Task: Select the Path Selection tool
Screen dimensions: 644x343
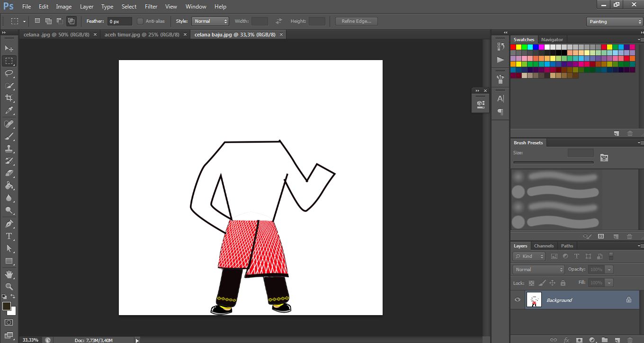Action: 9,248
